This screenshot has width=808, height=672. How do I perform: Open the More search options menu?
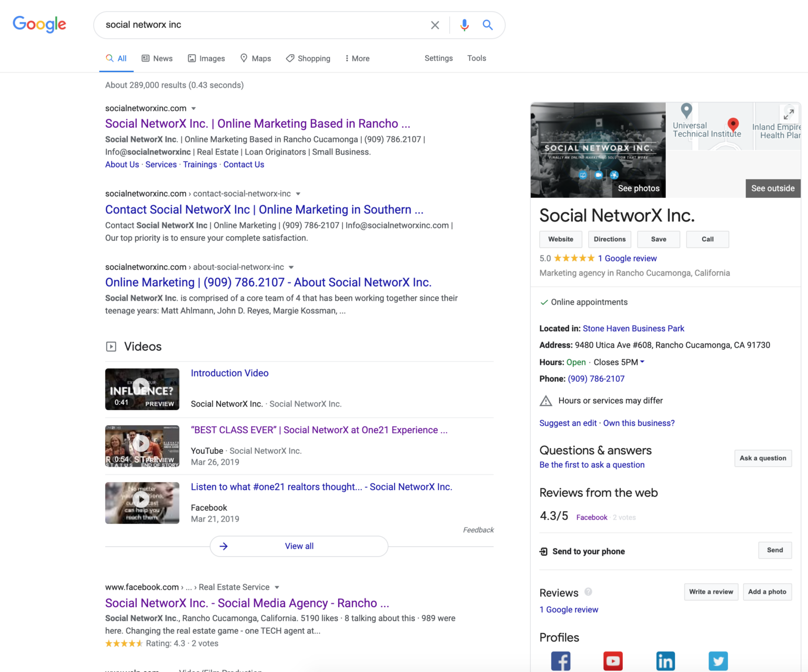[x=357, y=58]
